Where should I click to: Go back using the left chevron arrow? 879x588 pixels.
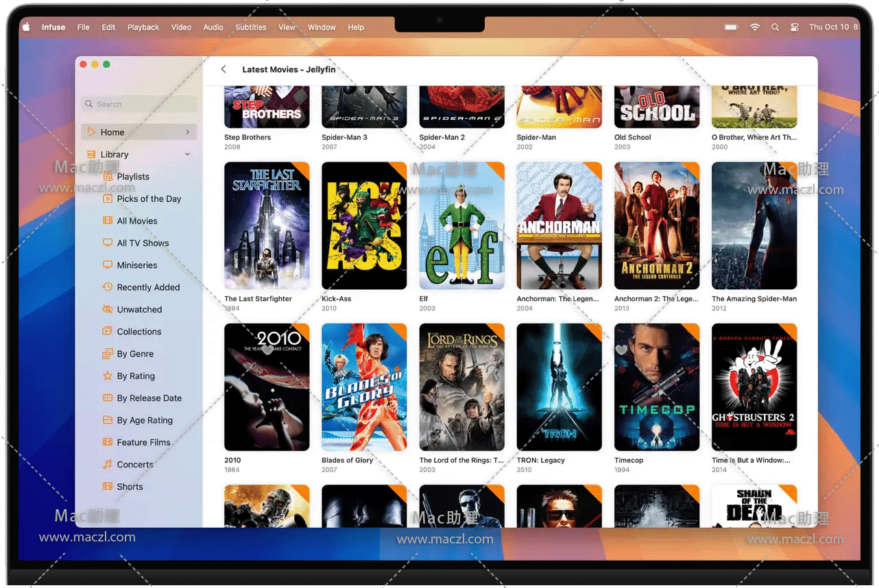coord(224,69)
